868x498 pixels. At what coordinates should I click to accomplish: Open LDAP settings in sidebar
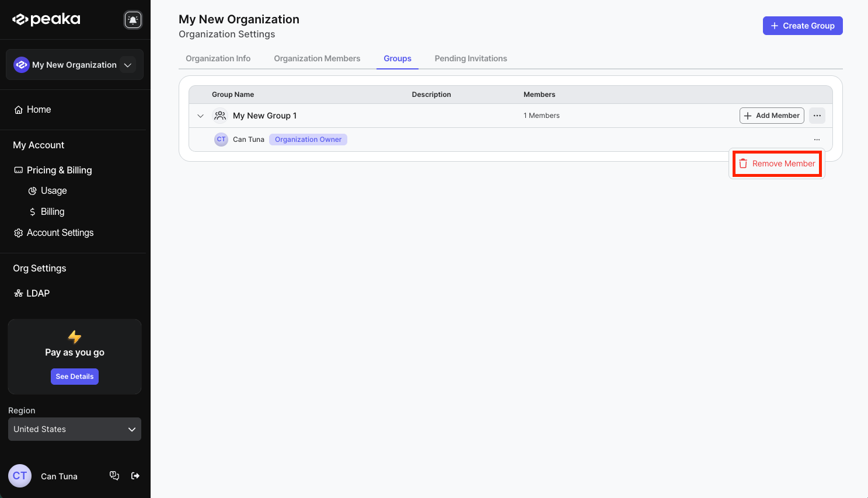pyautogui.click(x=38, y=293)
